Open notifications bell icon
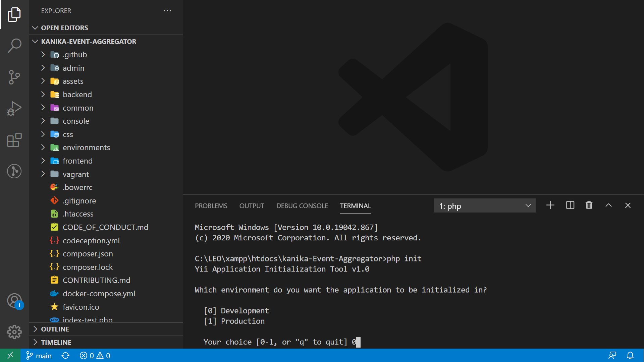644x362 pixels. 630,356
